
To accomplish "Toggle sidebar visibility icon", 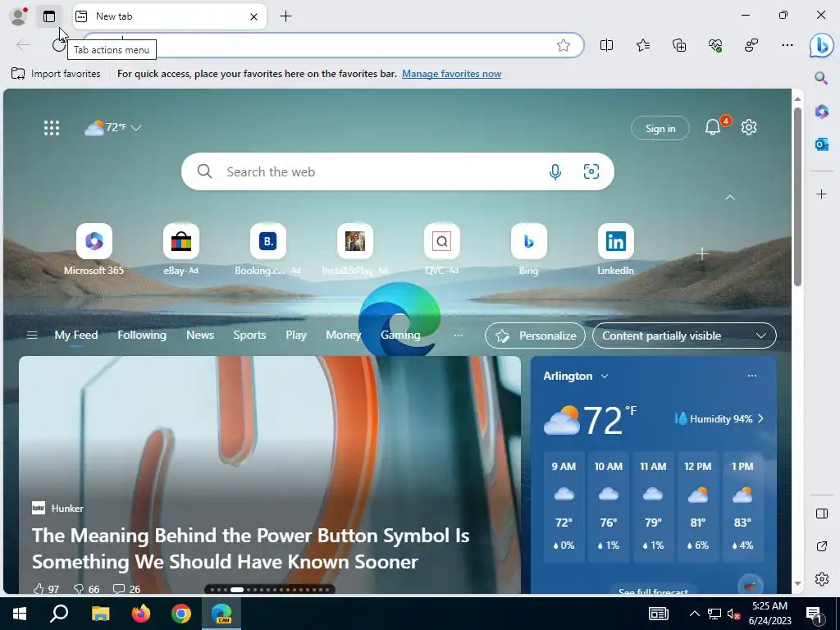I will pos(822,514).
